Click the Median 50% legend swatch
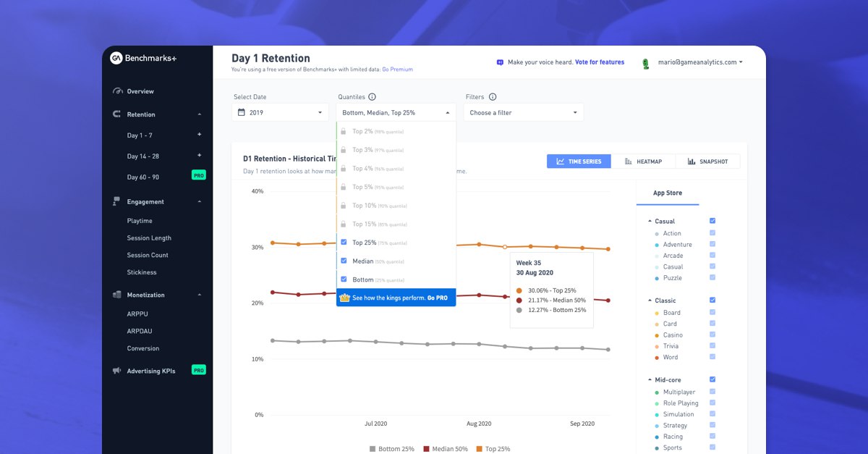 point(426,449)
